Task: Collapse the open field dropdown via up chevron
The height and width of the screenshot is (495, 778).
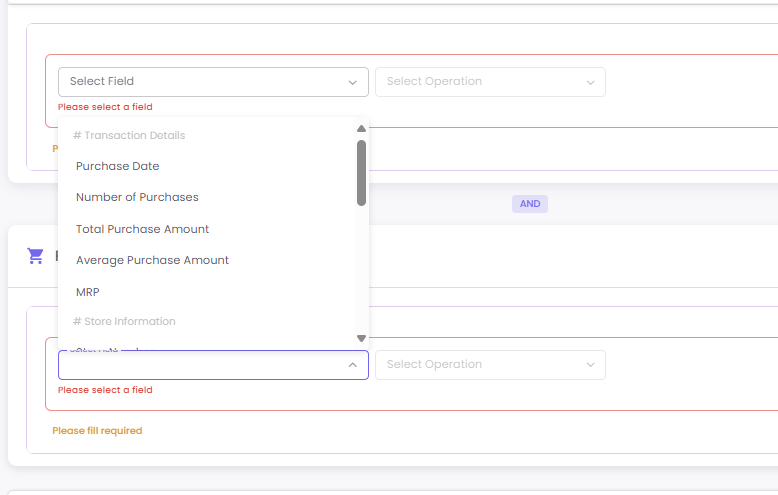Action: pos(352,365)
